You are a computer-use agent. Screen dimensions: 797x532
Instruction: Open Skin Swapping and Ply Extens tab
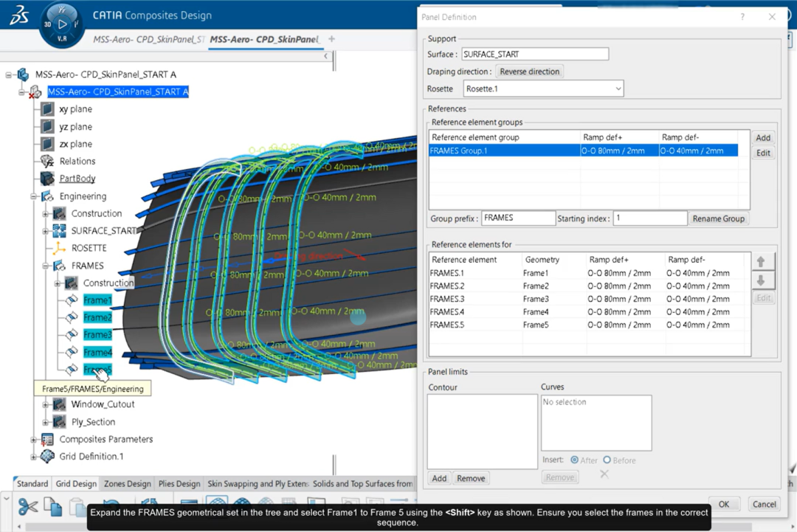click(x=258, y=484)
